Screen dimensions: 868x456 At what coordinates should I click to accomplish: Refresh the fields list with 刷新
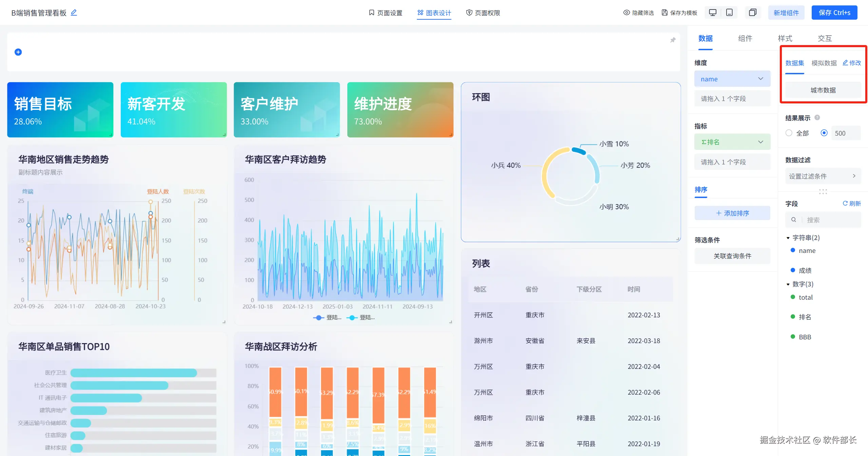click(x=852, y=203)
